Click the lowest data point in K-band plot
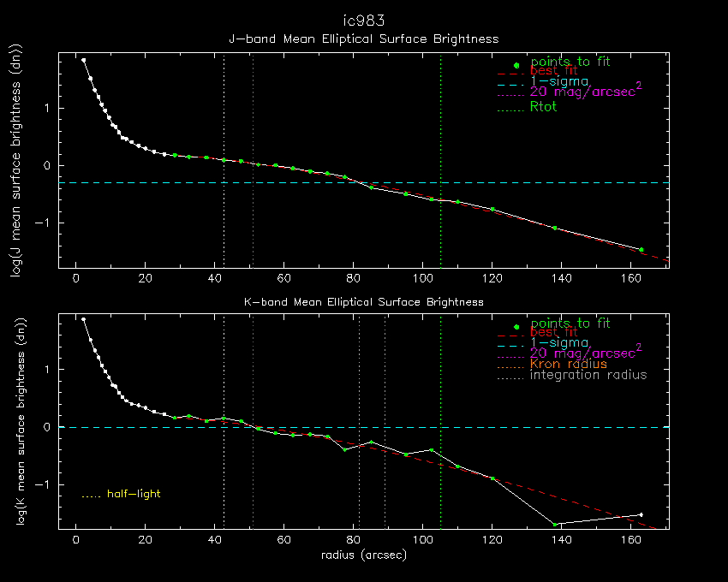Screen dimensions: 728x582 (x=555, y=525)
